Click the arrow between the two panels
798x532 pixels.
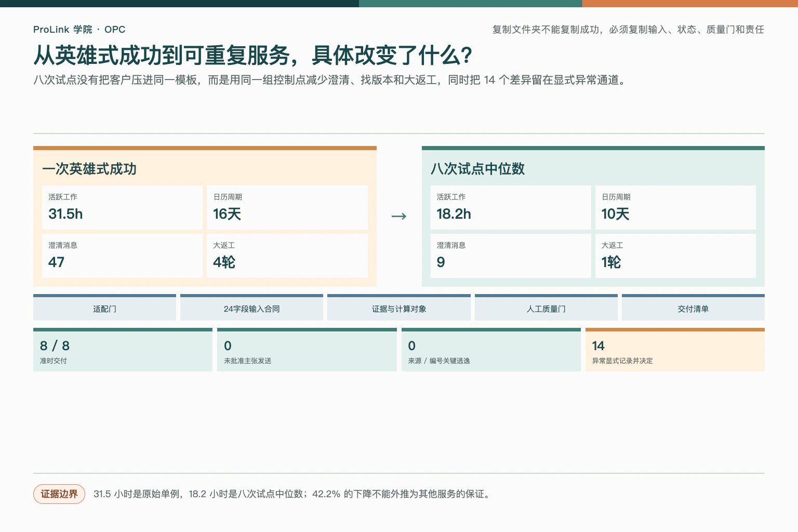[399, 216]
